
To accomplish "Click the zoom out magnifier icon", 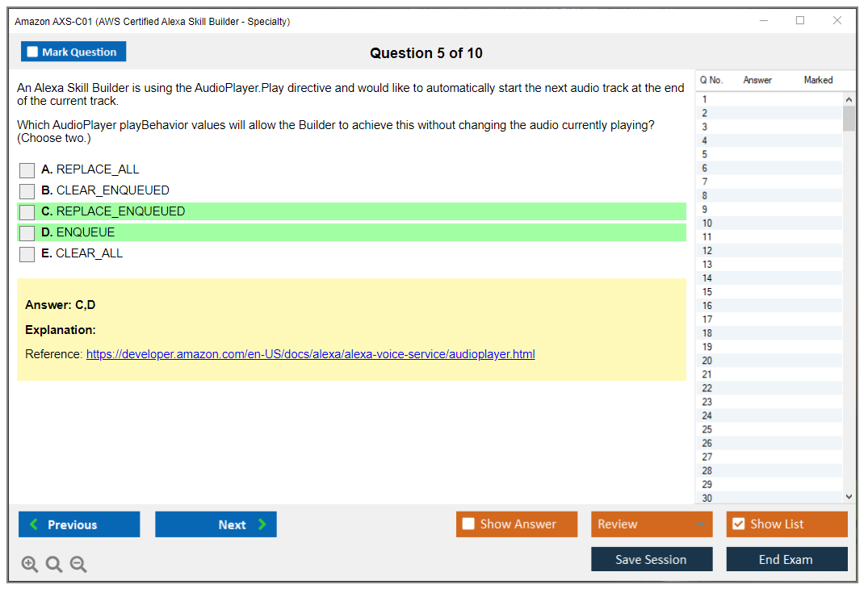I will pyautogui.click(x=78, y=565).
